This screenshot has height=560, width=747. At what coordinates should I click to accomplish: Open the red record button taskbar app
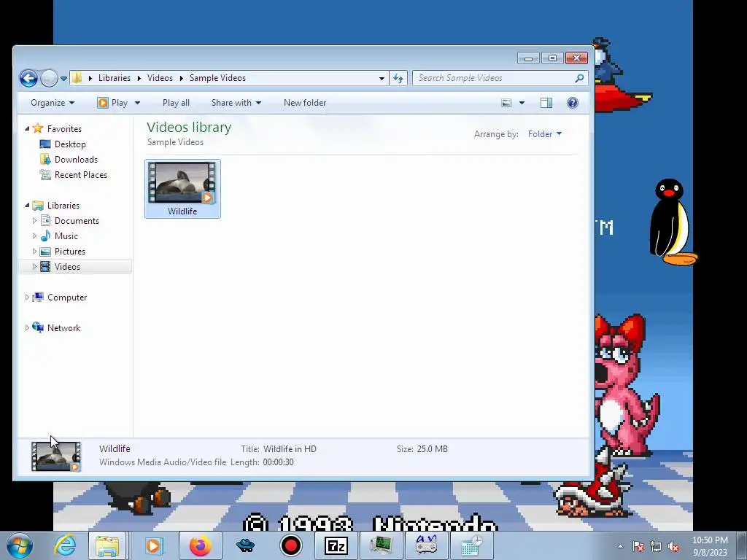point(290,545)
